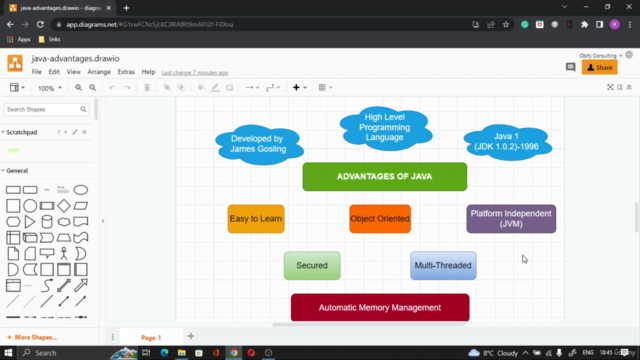Viewport: 640px width, 360px height.
Task: Select the ellipse shape in General
Action: 80,190
